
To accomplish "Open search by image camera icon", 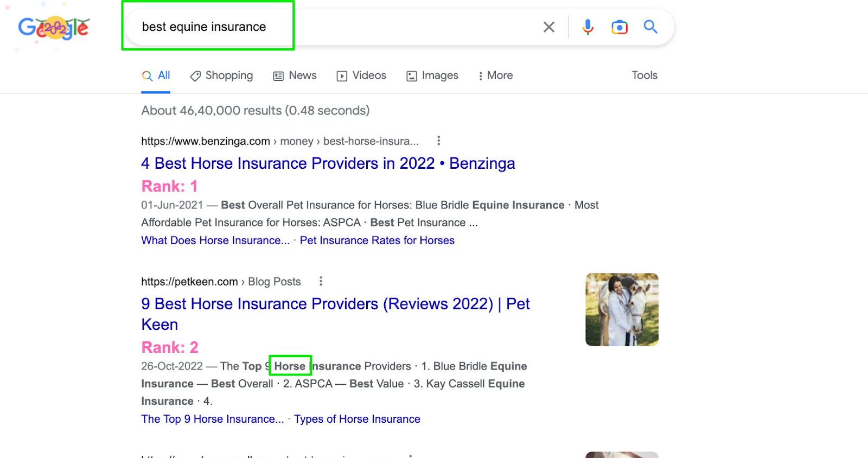I will [x=620, y=27].
